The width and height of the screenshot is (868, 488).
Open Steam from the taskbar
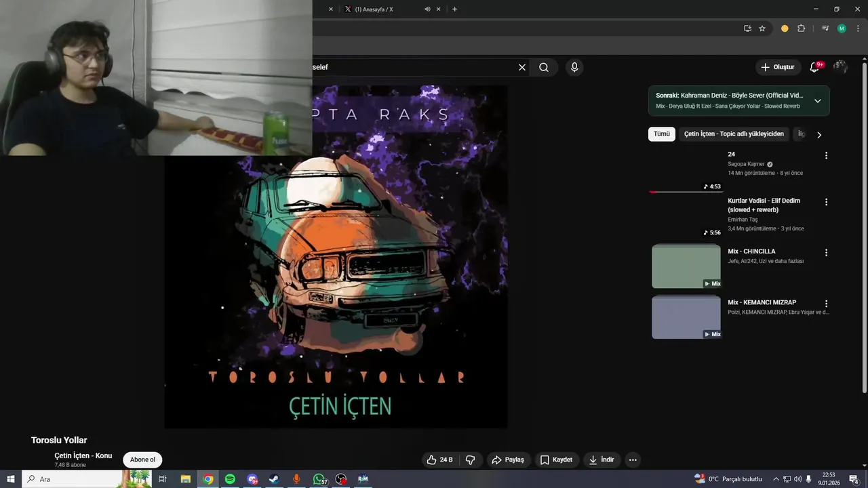click(x=274, y=479)
